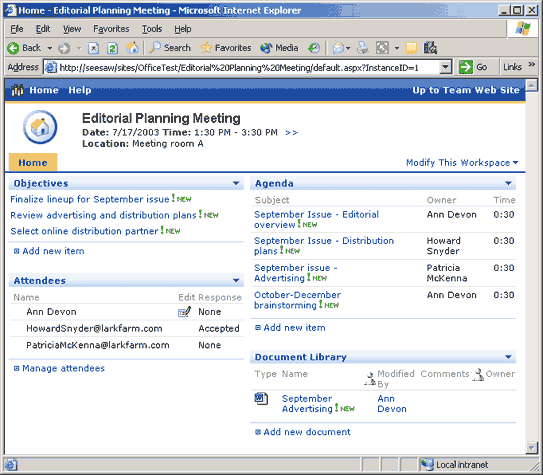Image resolution: width=543 pixels, height=475 pixels.
Task: Open the Favorites menu
Action: (111, 29)
